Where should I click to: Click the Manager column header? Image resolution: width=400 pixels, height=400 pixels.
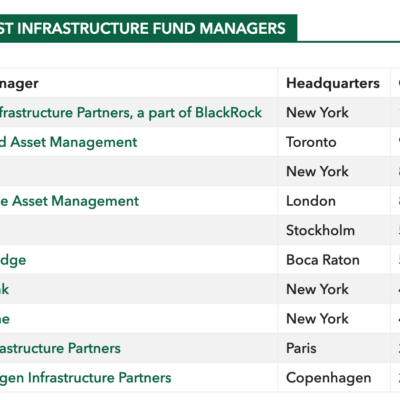click(19, 84)
